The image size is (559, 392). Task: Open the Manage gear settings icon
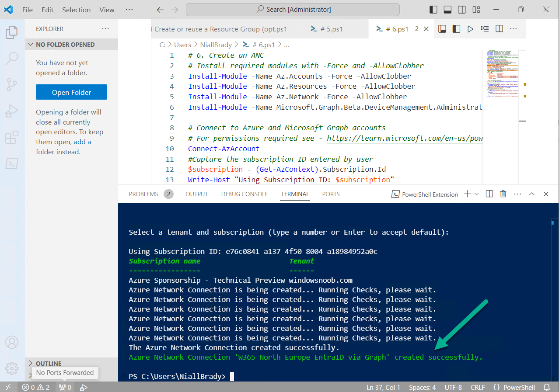(x=12, y=368)
